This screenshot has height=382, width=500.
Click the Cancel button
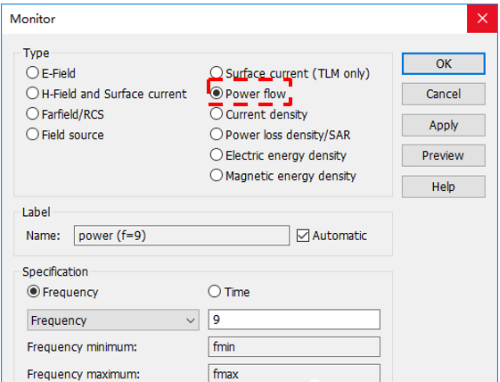(443, 94)
